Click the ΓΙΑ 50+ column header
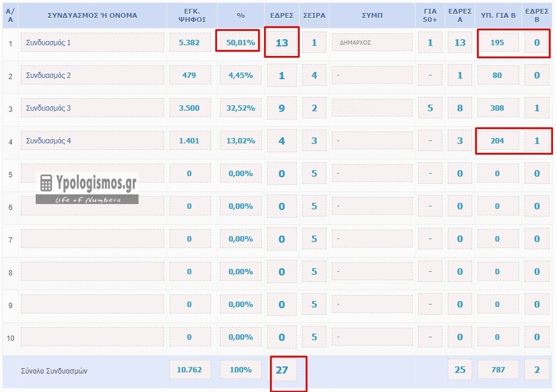 pyautogui.click(x=430, y=15)
